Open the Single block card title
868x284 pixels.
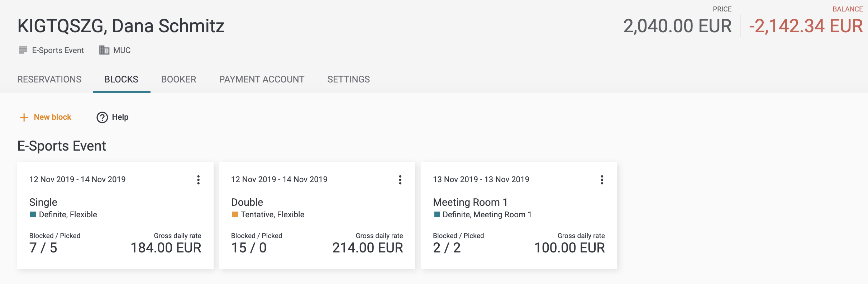click(43, 202)
